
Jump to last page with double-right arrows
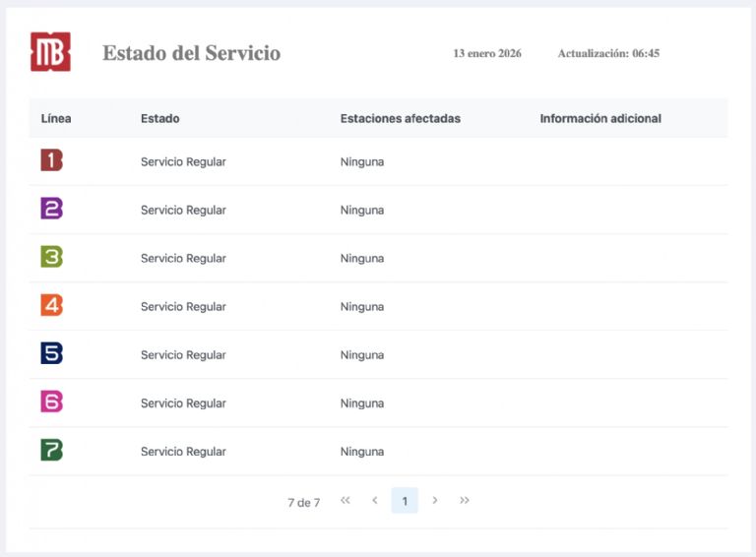[x=465, y=500]
